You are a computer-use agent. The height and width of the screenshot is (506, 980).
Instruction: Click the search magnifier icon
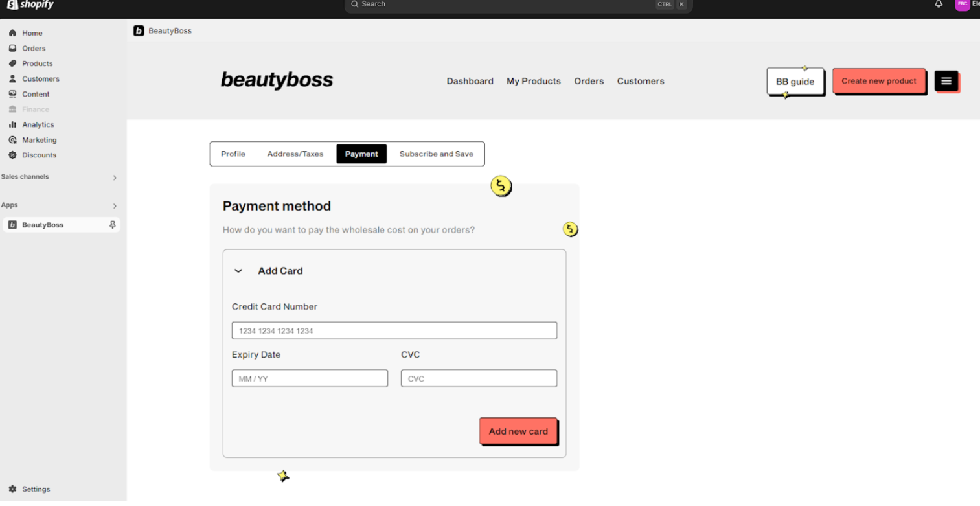click(x=354, y=4)
